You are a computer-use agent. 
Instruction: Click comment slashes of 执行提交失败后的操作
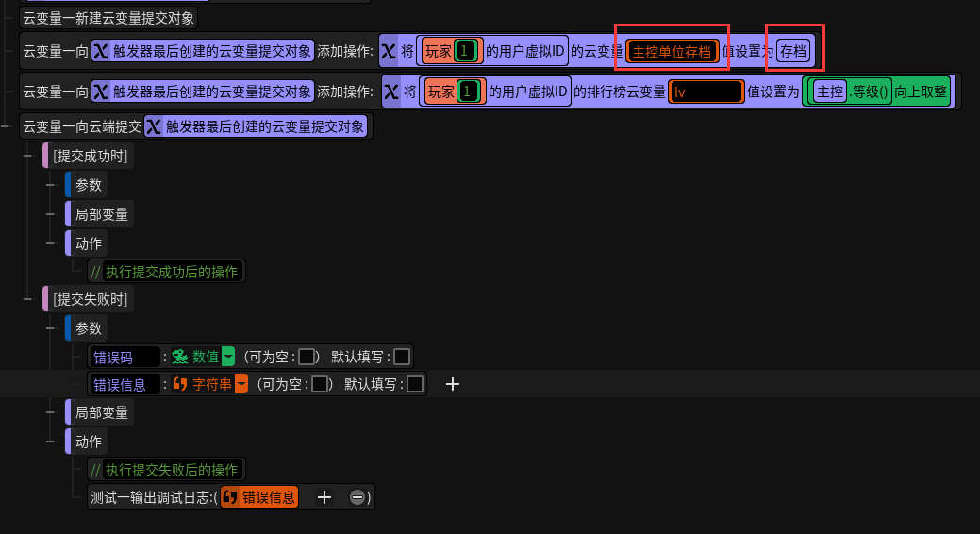coord(95,470)
